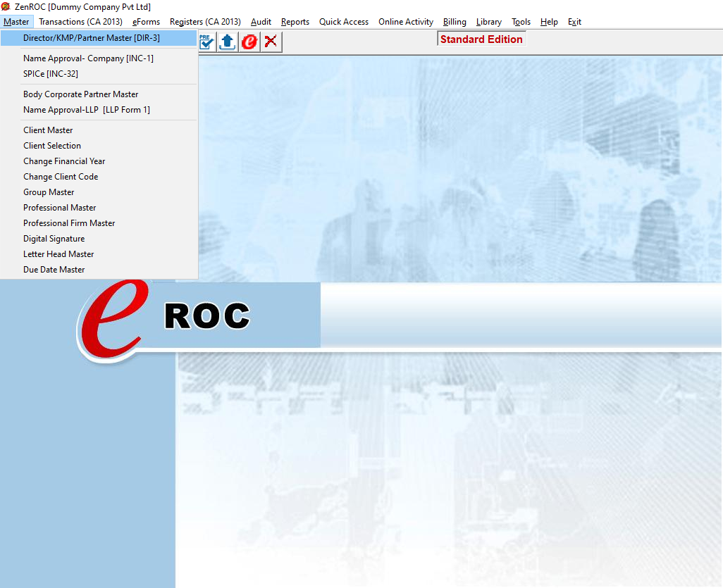The width and height of the screenshot is (723, 588).
Task: Open the Billing menu
Action: pyautogui.click(x=455, y=22)
